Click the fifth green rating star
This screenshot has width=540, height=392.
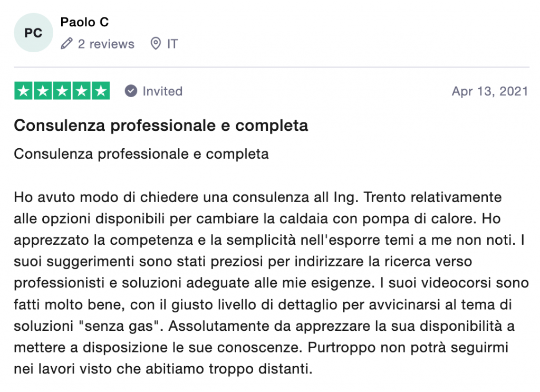click(x=101, y=91)
